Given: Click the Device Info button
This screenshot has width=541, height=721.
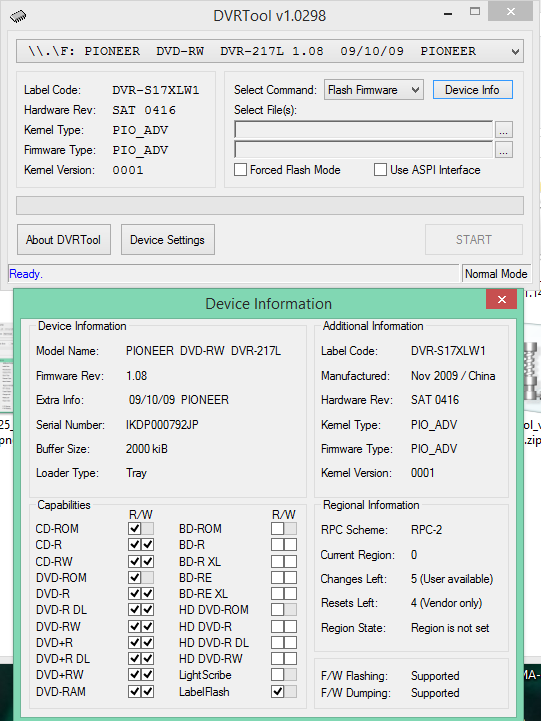Looking at the screenshot, I should pyautogui.click(x=472, y=90).
